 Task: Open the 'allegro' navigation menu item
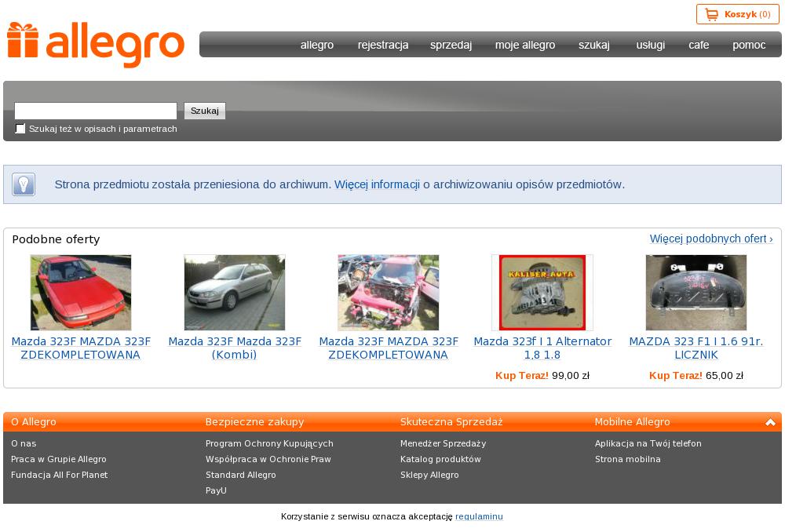point(317,45)
